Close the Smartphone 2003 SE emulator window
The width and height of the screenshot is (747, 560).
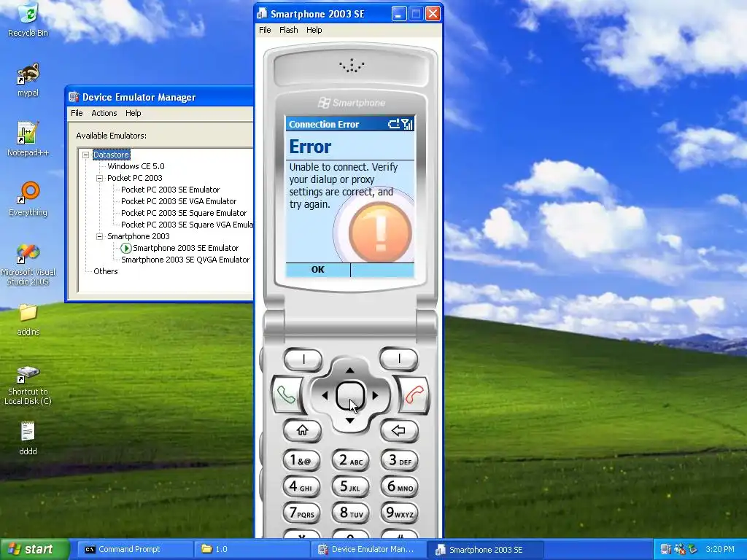pos(433,14)
